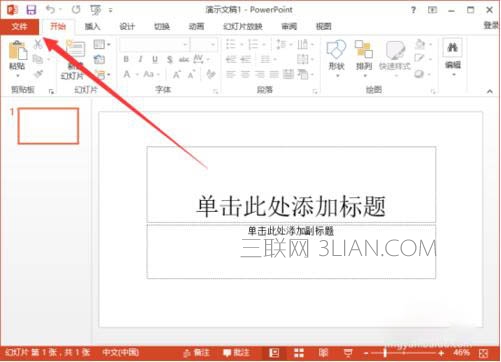Click the Increase Font Size icon
The width and height of the screenshot is (501, 362).
click(176, 74)
